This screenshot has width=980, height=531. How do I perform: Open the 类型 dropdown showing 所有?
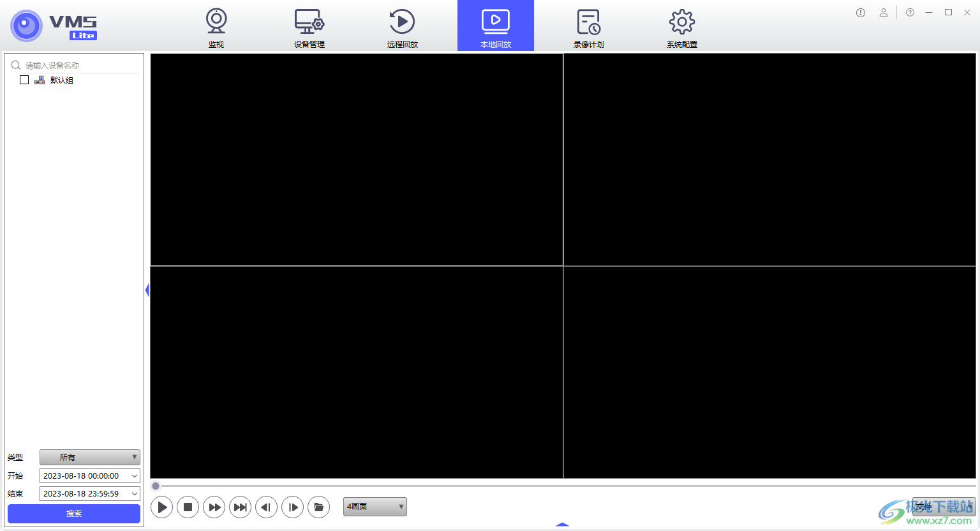coord(89,457)
